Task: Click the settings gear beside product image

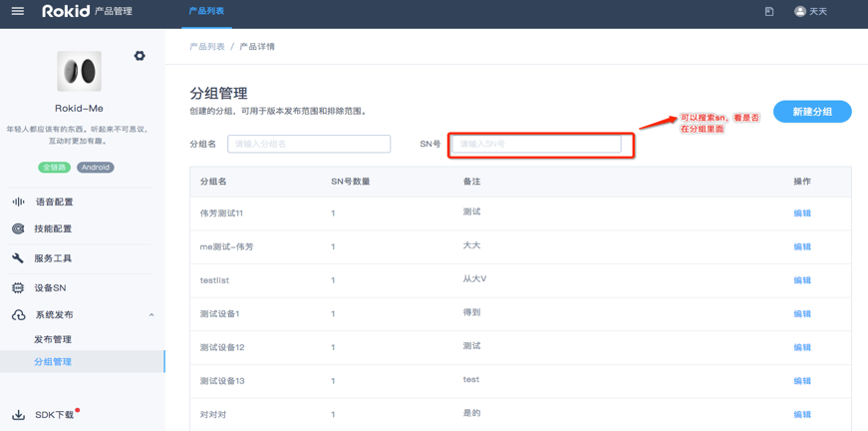Action: coord(140,56)
